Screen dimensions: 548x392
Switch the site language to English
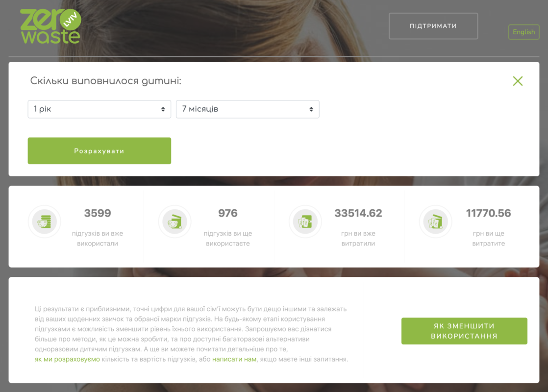coord(523,32)
